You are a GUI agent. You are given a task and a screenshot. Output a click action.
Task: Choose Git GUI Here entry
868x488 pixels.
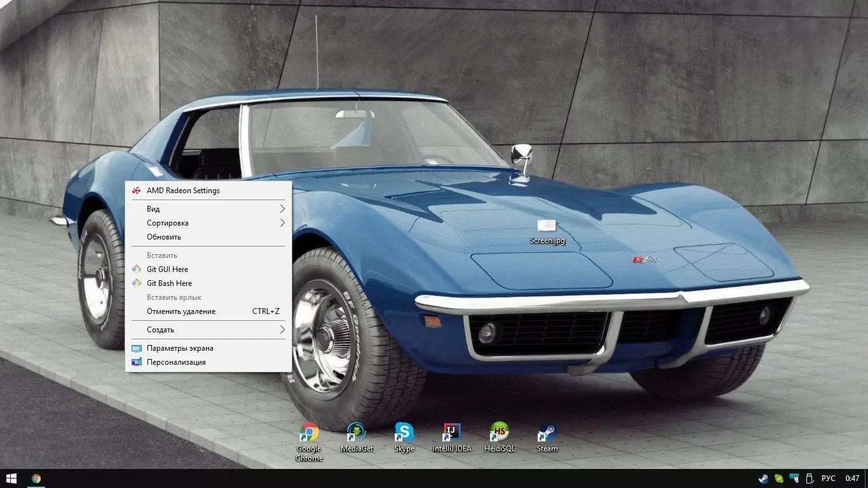pyautogui.click(x=208, y=269)
